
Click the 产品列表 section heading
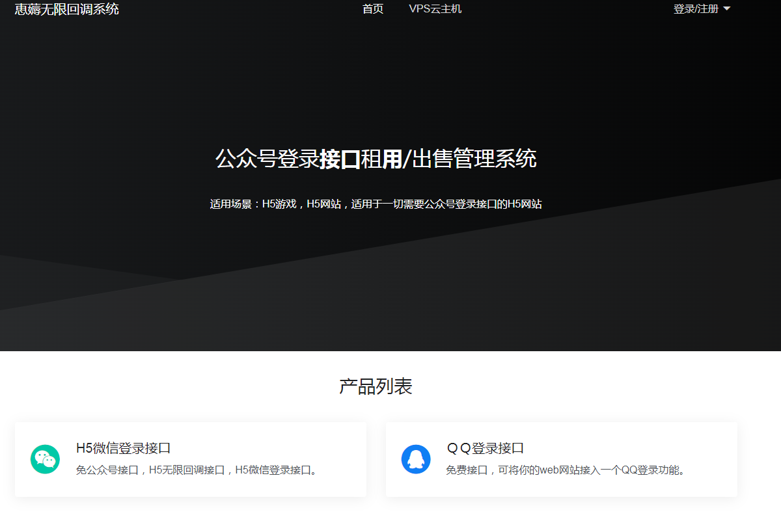click(376, 385)
